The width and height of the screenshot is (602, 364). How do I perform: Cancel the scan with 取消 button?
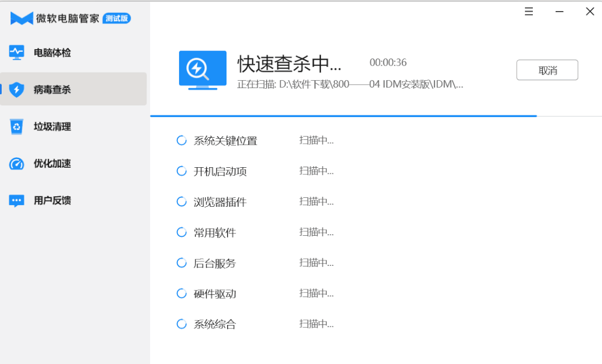point(547,70)
